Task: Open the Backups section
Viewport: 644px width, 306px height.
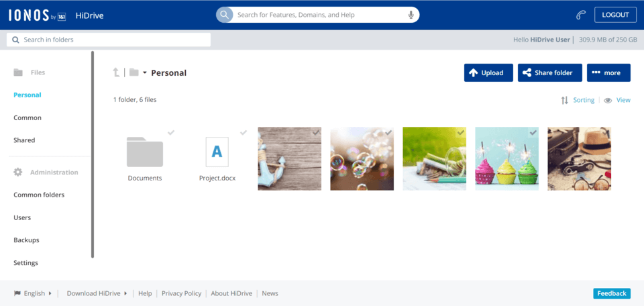Action: [x=26, y=240]
